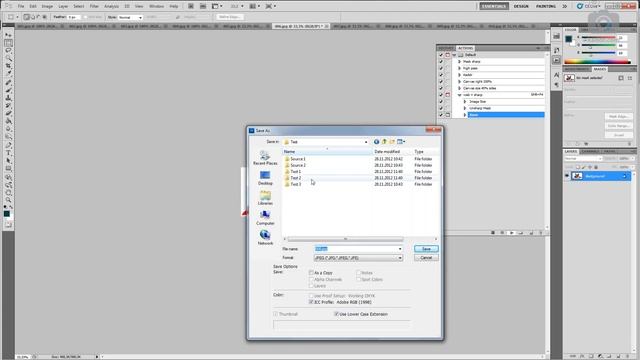Expand the Unsharp Mask action step
640x360 pixels.
coord(464,108)
